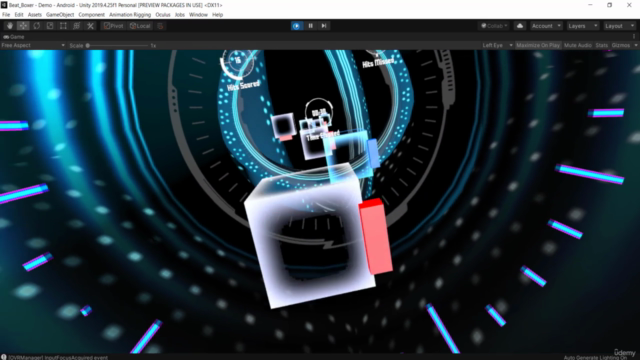The image size is (640, 360).
Task: Open the Account dropdown
Action: (x=546, y=26)
